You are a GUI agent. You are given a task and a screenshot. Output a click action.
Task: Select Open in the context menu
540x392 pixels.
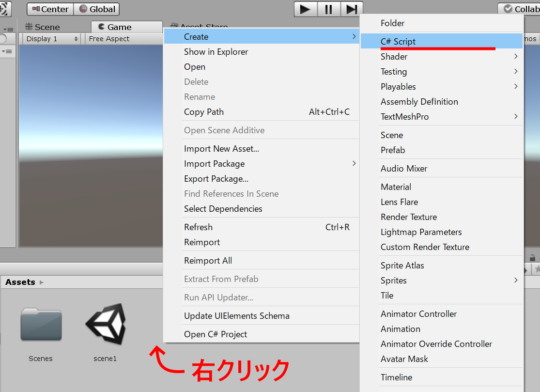pos(261,67)
